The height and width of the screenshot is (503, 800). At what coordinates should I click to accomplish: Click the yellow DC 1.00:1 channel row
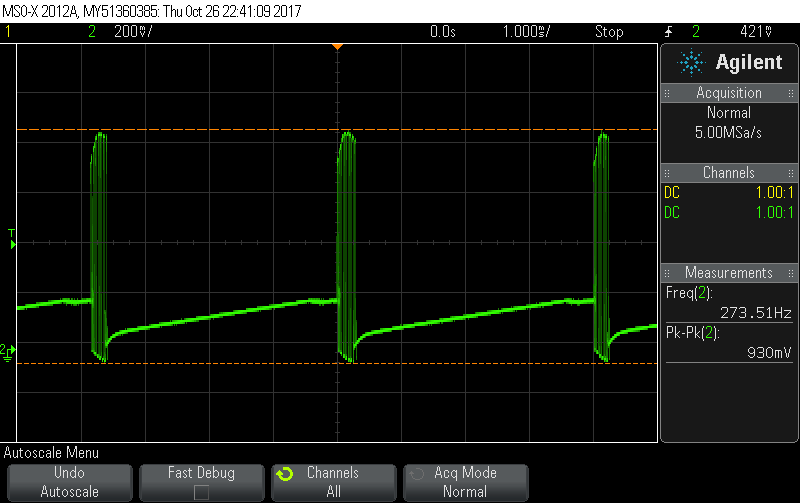[729, 192]
